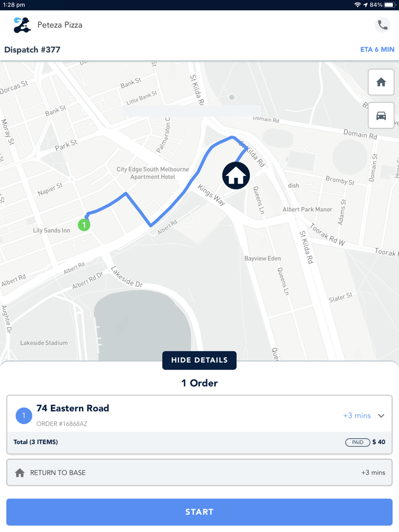Tap blue order number 1 badge
Screen dimensions: 399x532
pos(24,416)
